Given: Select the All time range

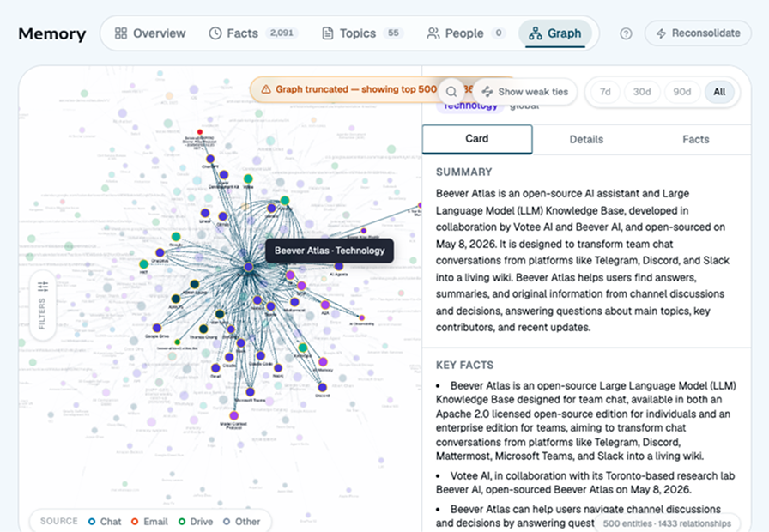Looking at the screenshot, I should [719, 92].
